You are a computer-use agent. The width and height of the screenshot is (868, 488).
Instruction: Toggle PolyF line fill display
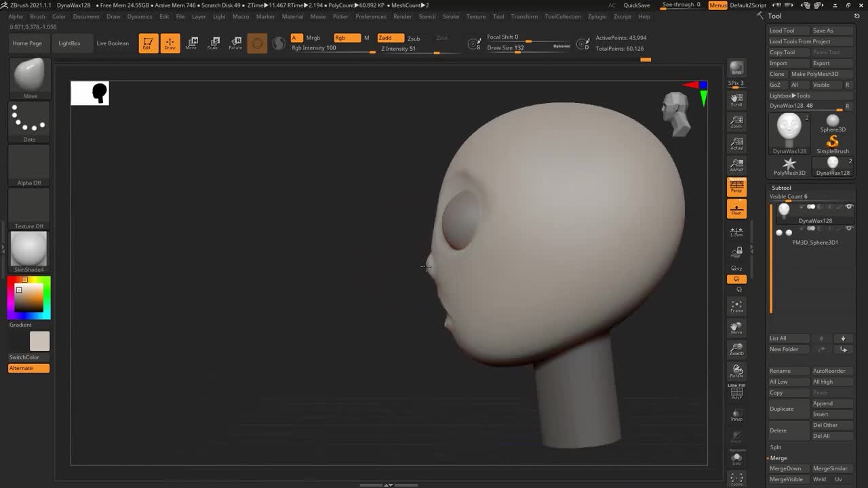[x=736, y=393]
